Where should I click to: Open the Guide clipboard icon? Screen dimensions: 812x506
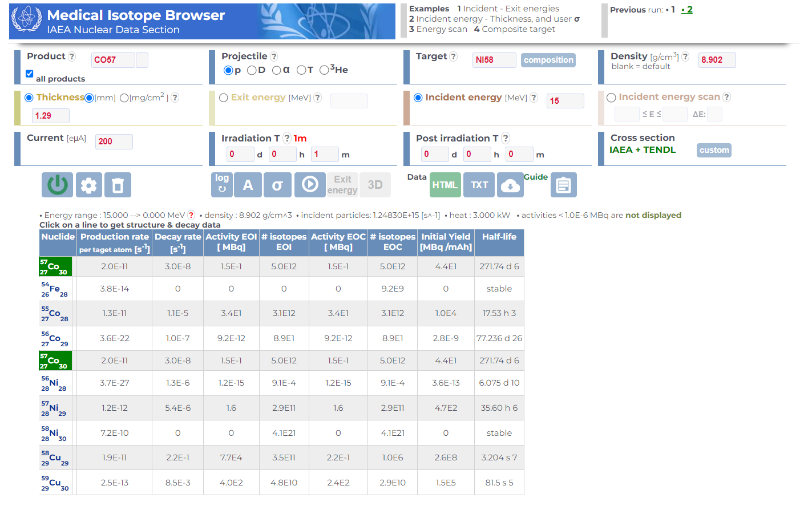563,184
